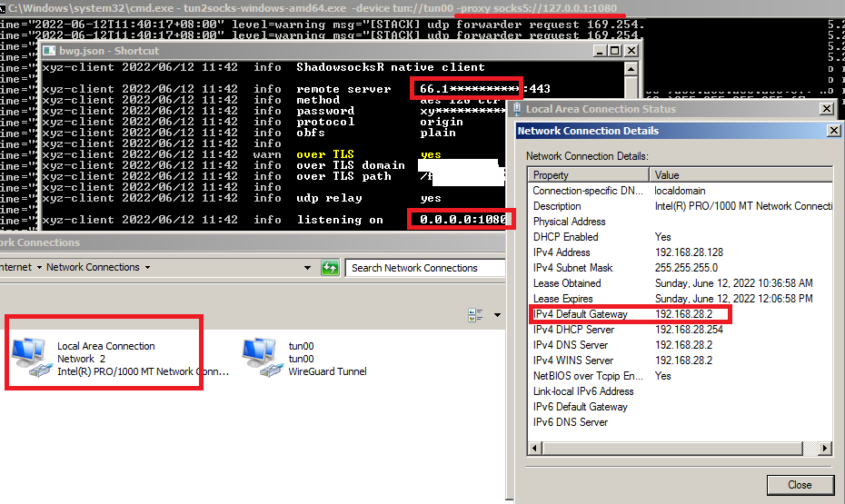
Task: Select the IPv4 DNS Server row
Action: pos(681,345)
